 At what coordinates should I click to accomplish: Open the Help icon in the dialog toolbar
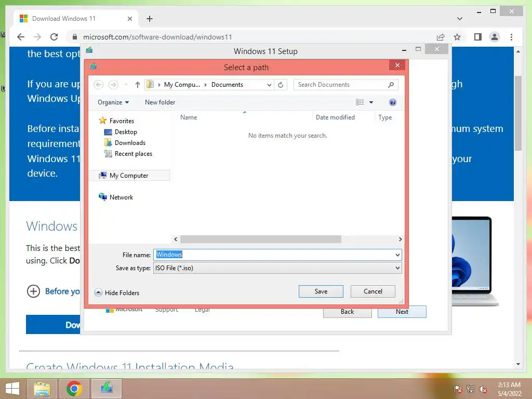tap(393, 102)
